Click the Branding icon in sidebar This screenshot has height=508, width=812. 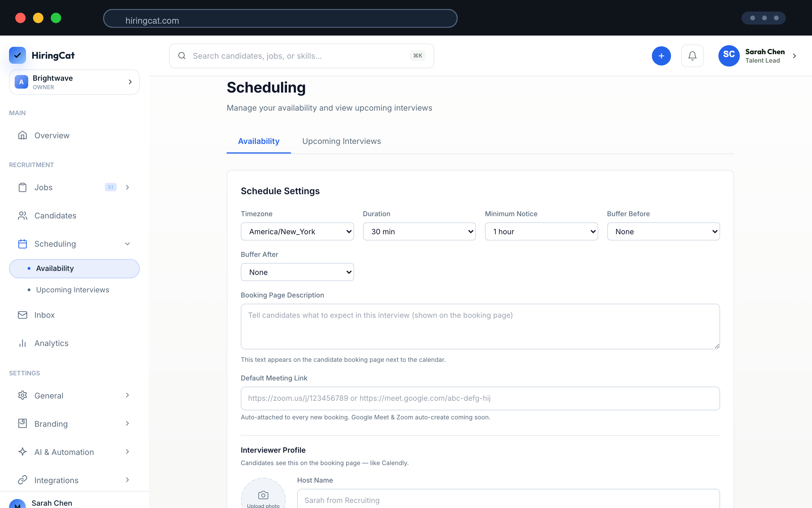click(x=23, y=423)
